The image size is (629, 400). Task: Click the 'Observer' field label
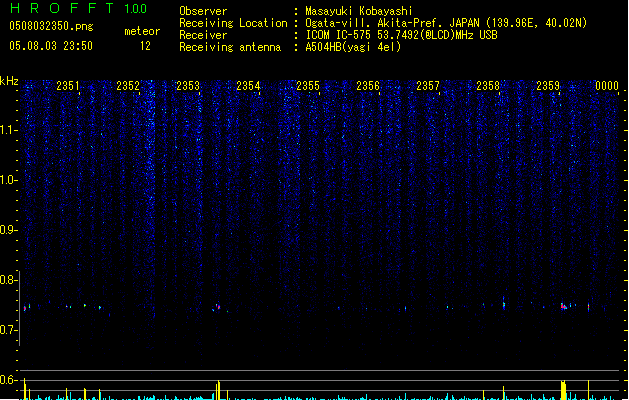point(203,11)
